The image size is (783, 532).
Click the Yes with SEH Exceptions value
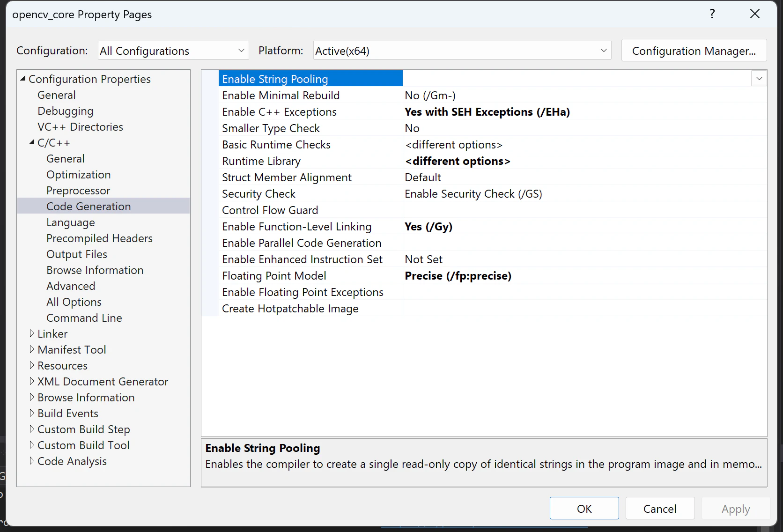(x=487, y=112)
